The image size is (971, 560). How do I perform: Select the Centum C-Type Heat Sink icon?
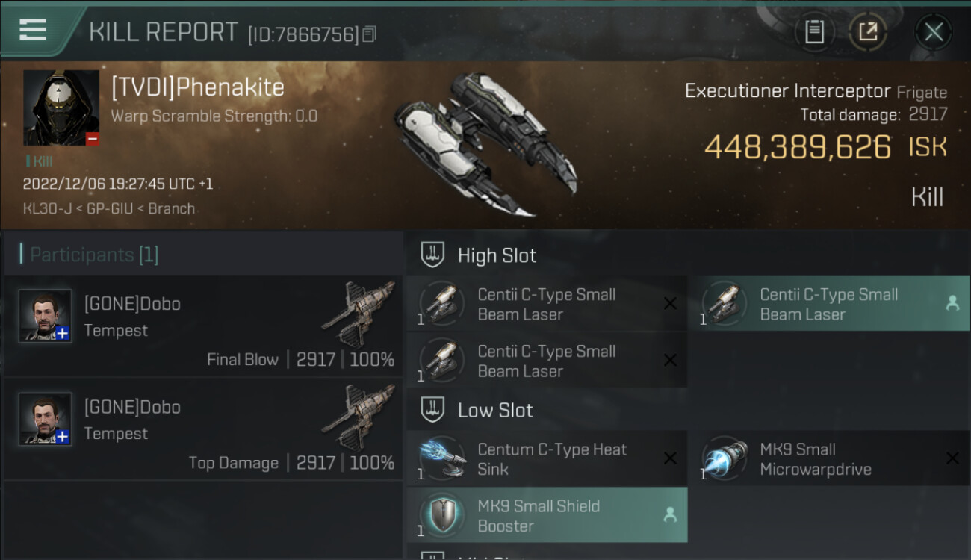coord(442,458)
